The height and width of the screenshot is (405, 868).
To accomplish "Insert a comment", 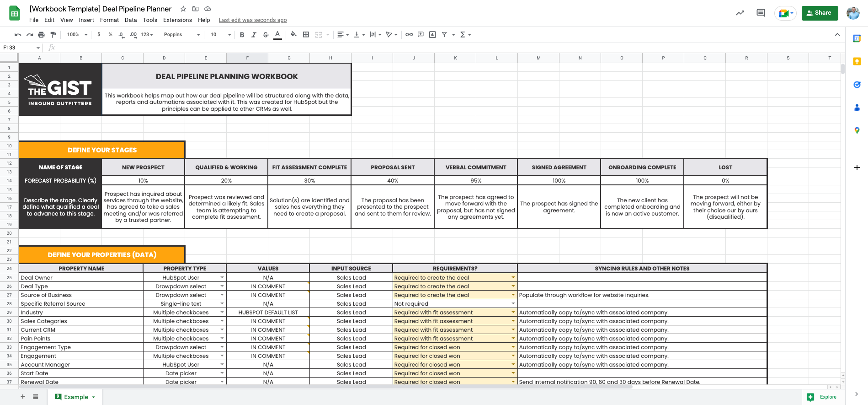I will (421, 35).
